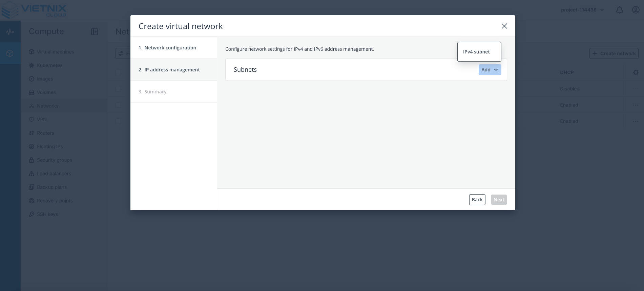Open Security groups in the sidebar
The height and width of the screenshot is (291, 644).
(64, 160)
